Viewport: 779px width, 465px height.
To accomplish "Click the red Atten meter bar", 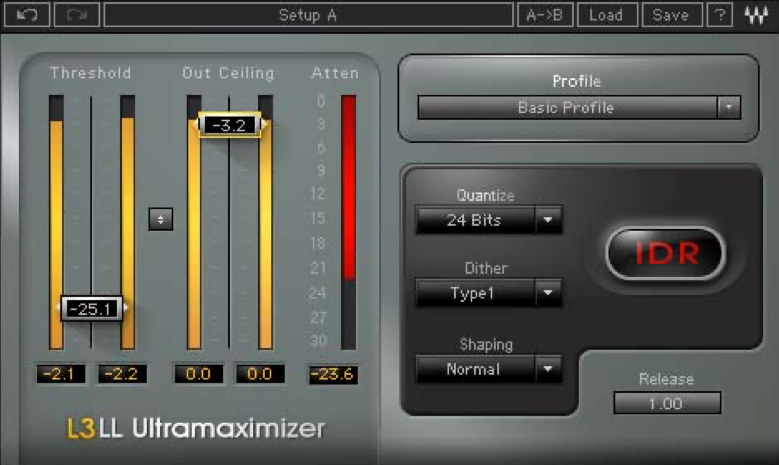I will pos(349,222).
